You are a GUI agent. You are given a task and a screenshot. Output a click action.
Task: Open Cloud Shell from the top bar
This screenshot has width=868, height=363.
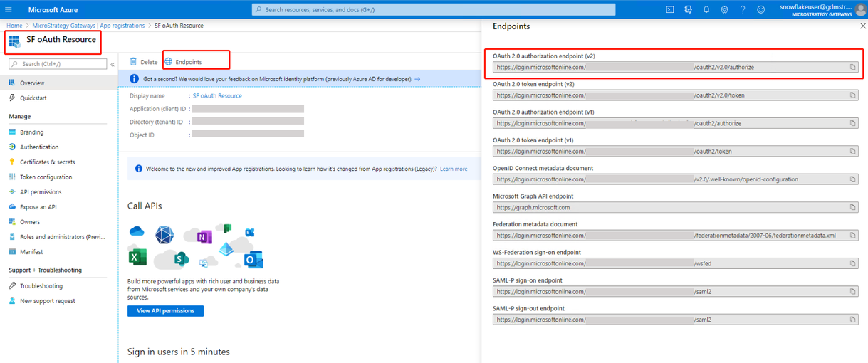(670, 10)
